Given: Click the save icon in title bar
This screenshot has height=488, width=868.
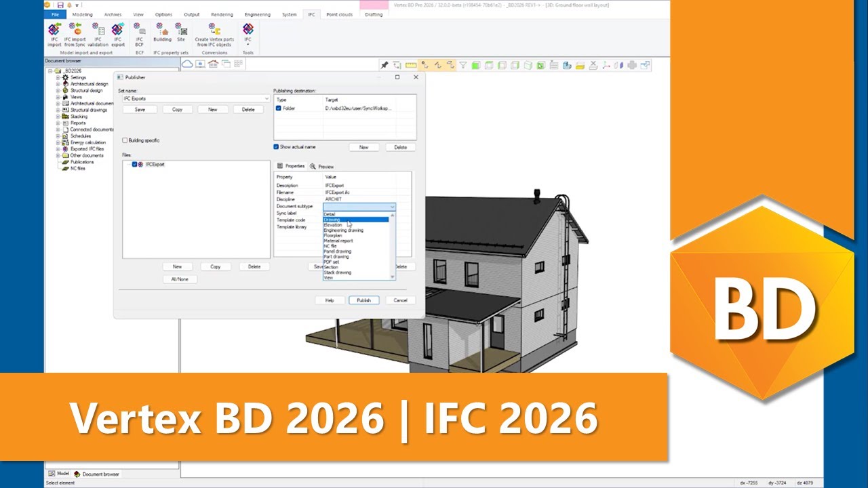Looking at the screenshot, I should (60, 5).
